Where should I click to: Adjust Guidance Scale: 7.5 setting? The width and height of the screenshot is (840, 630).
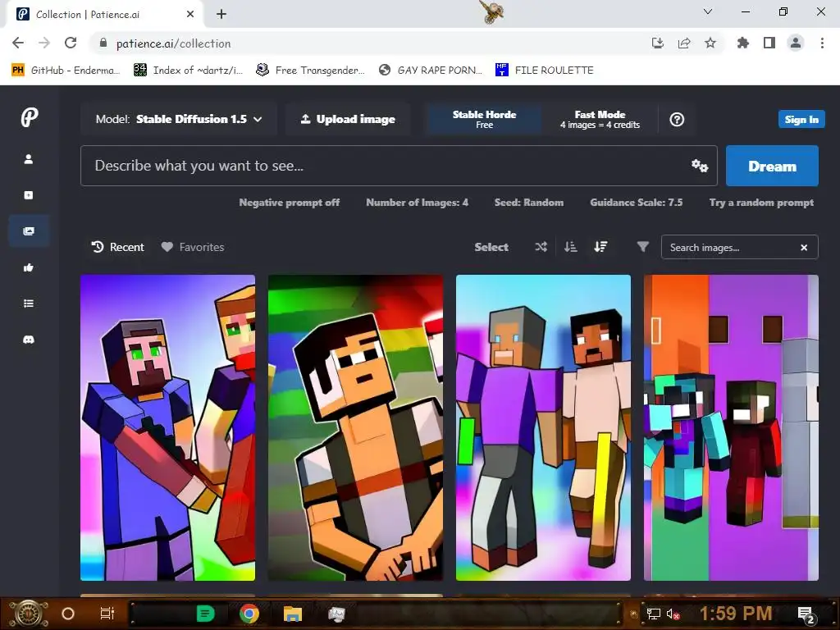point(637,203)
